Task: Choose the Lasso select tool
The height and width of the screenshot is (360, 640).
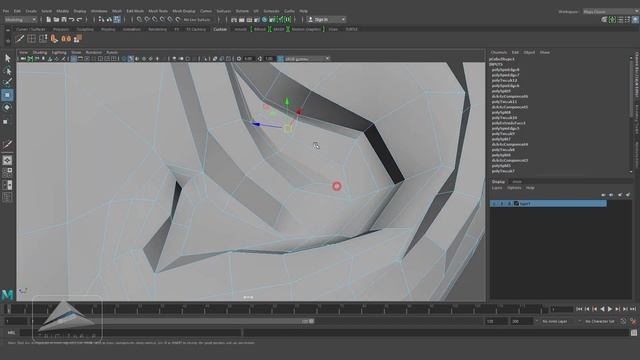Action: 7,71
